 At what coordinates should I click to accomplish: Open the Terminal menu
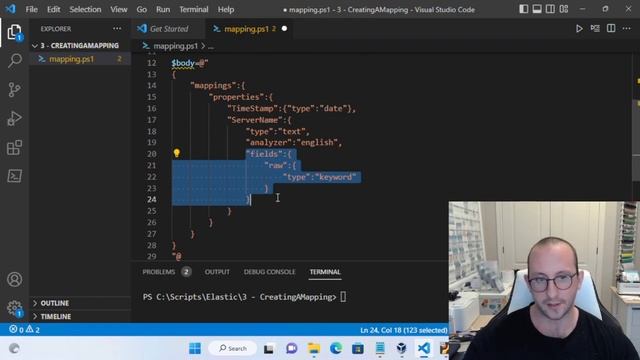pyautogui.click(x=193, y=9)
